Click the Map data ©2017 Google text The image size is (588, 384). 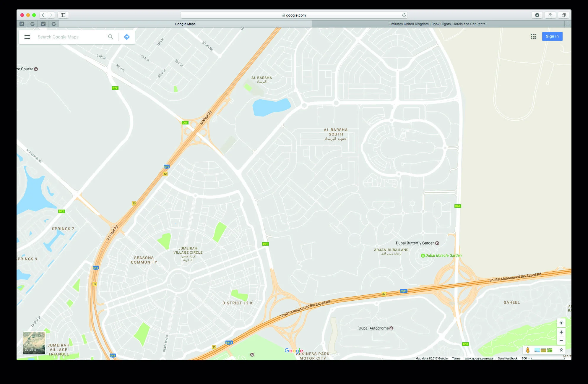click(431, 359)
